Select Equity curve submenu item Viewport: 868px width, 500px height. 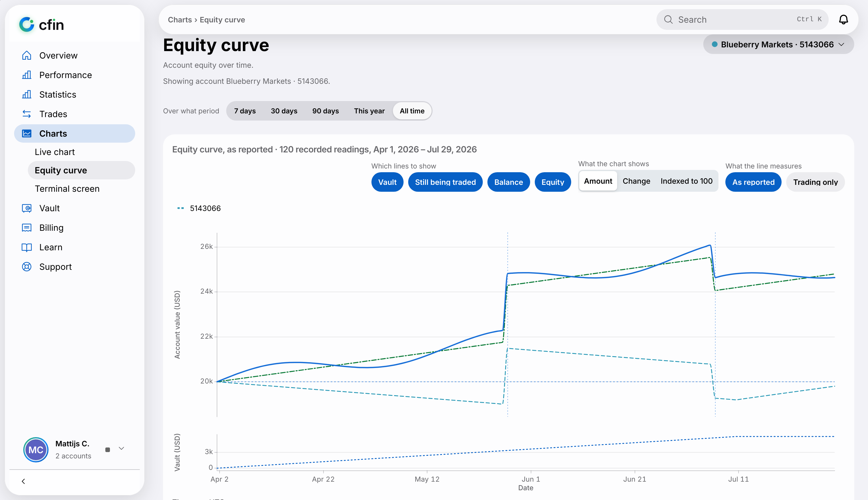pyautogui.click(x=81, y=170)
